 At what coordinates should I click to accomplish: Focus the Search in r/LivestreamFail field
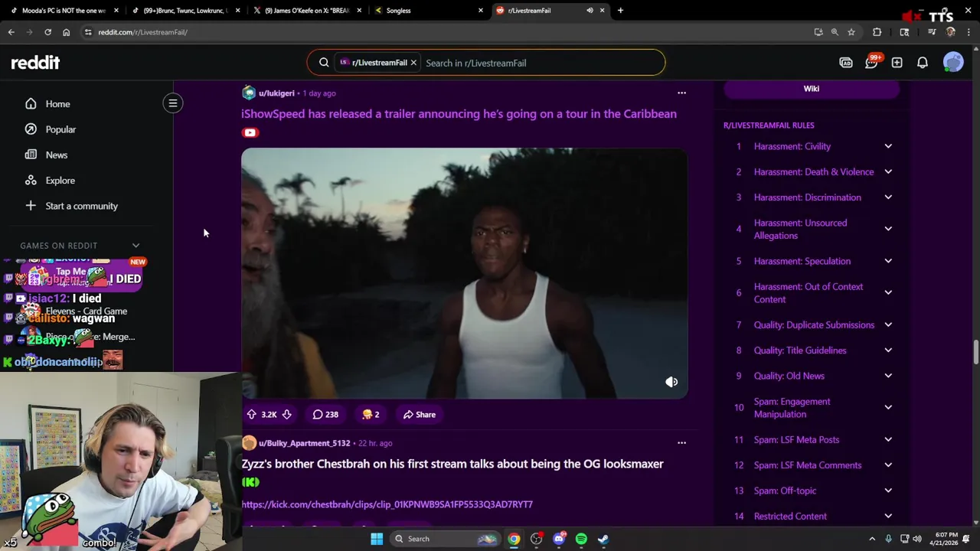(540, 63)
